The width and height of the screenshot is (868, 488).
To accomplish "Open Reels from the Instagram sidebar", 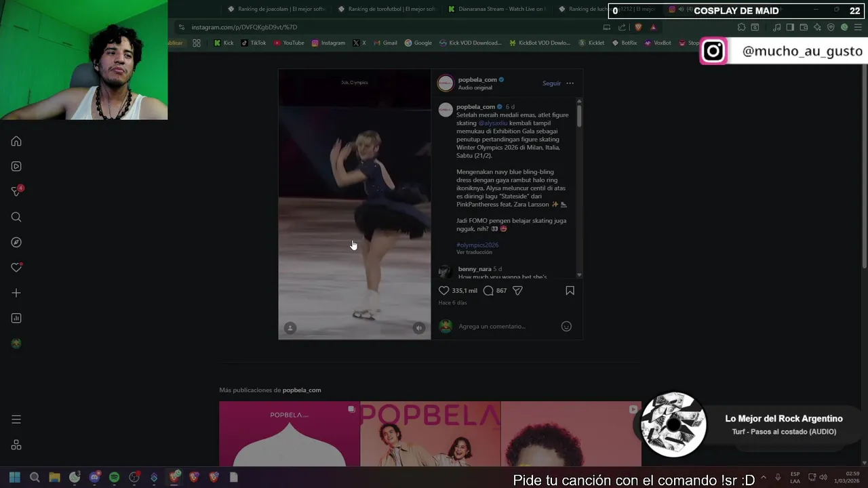I will click(x=16, y=166).
